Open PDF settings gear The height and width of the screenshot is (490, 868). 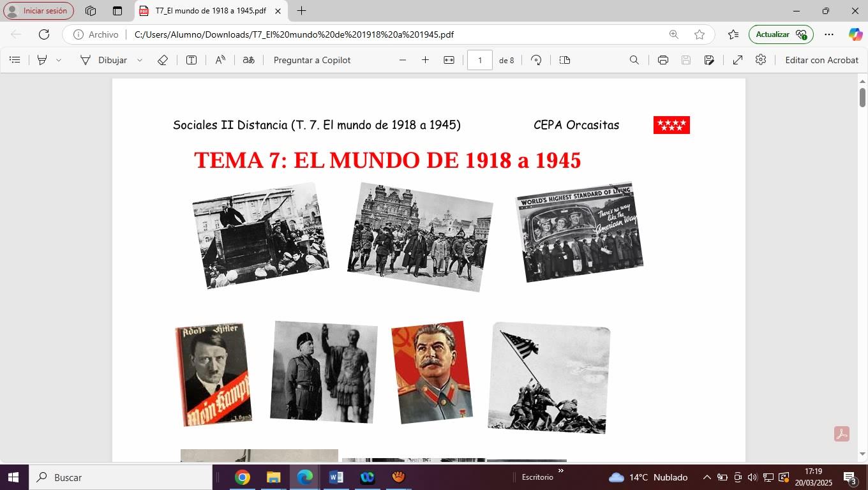click(x=760, y=60)
